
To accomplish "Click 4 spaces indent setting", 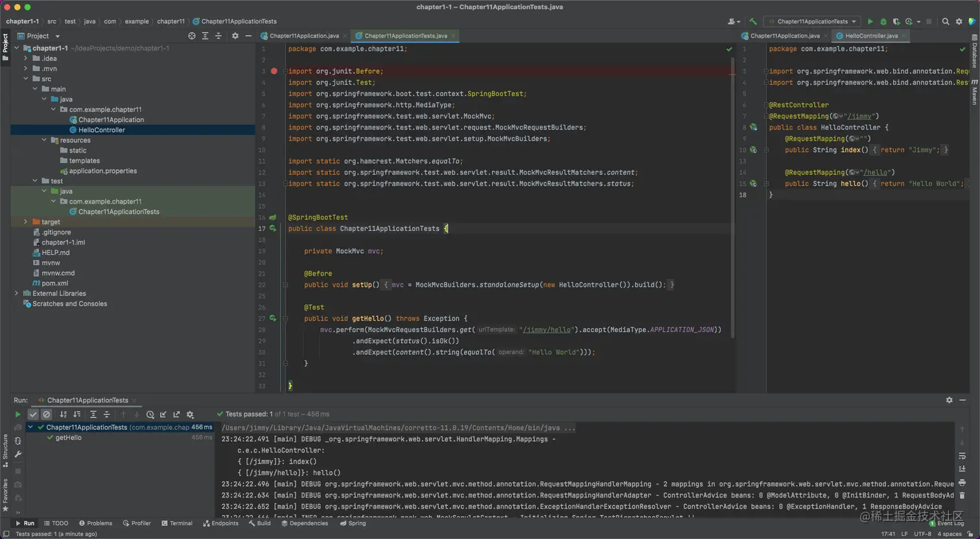I will (x=950, y=534).
